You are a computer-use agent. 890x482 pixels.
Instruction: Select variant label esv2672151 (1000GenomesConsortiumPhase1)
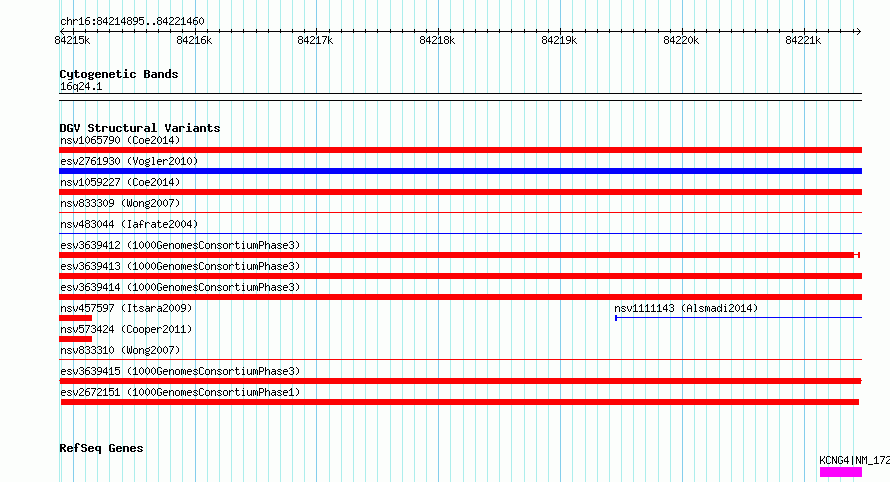(x=180, y=392)
